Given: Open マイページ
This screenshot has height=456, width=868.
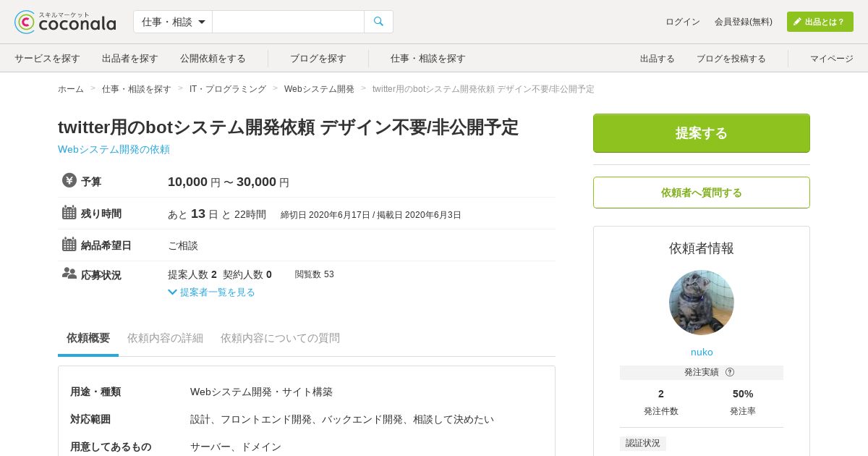Looking at the screenshot, I should (x=832, y=59).
